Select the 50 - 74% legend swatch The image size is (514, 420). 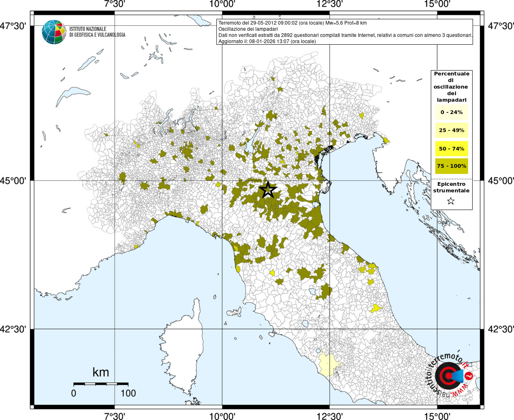pos(452,148)
